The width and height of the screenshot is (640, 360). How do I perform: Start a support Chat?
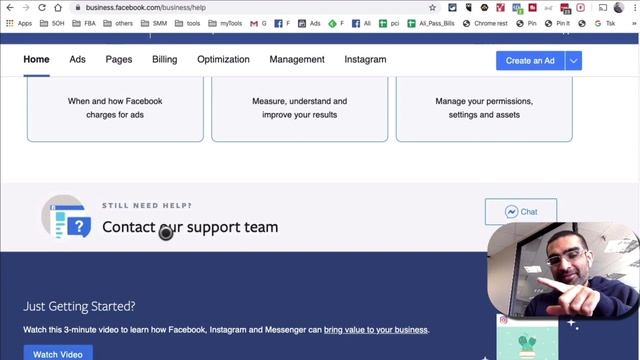click(521, 212)
